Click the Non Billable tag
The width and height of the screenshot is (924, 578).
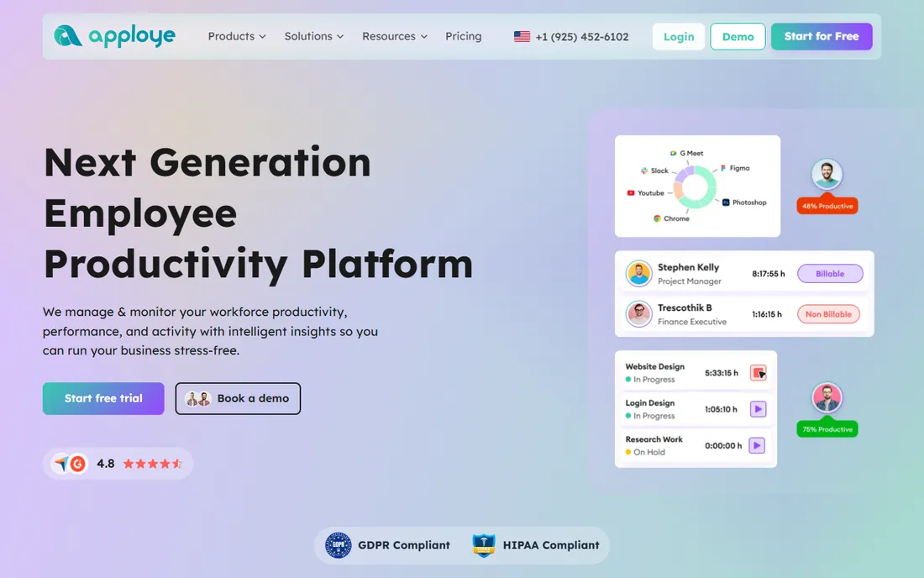pos(828,314)
